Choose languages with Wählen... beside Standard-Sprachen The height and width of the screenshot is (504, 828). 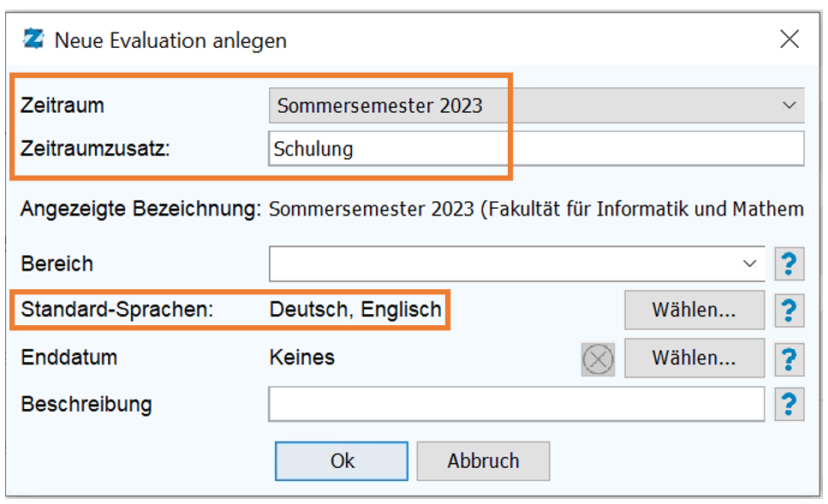tap(694, 310)
